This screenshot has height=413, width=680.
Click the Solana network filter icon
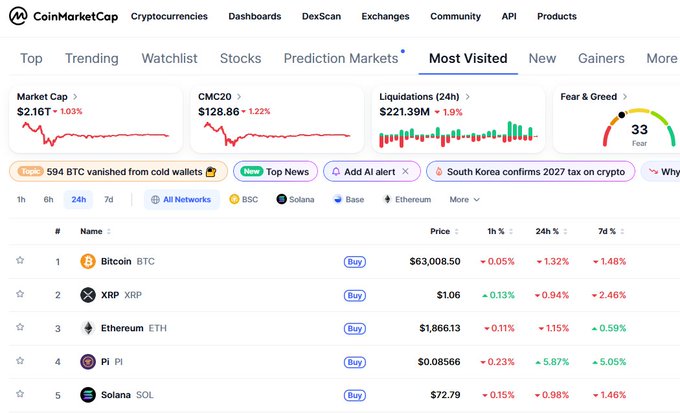click(x=281, y=200)
